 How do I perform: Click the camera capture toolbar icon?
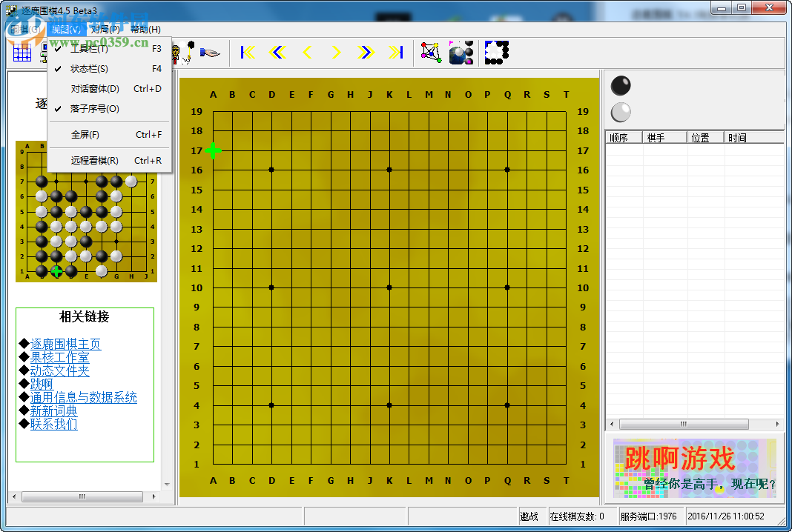coord(461,52)
